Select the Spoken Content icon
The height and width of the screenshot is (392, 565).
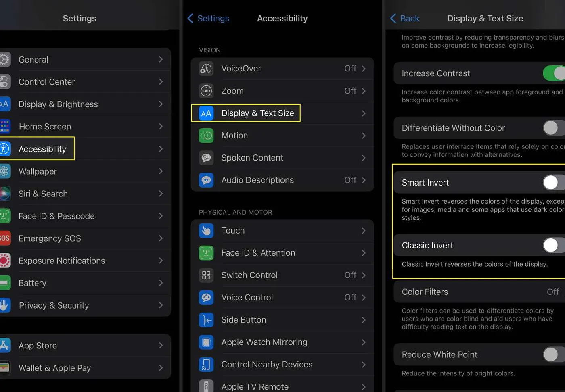click(x=206, y=158)
